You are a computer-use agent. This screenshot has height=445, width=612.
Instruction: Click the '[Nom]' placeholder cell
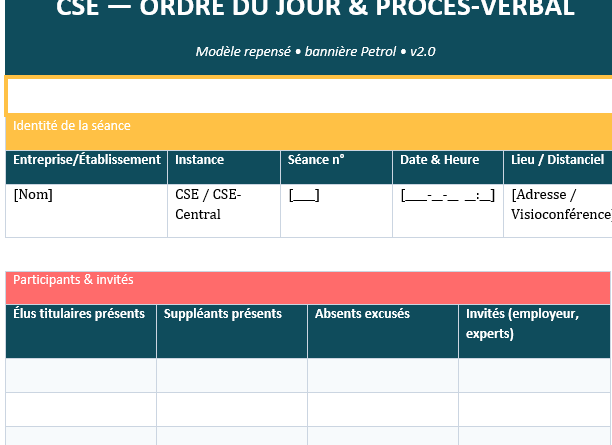point(87,210)
